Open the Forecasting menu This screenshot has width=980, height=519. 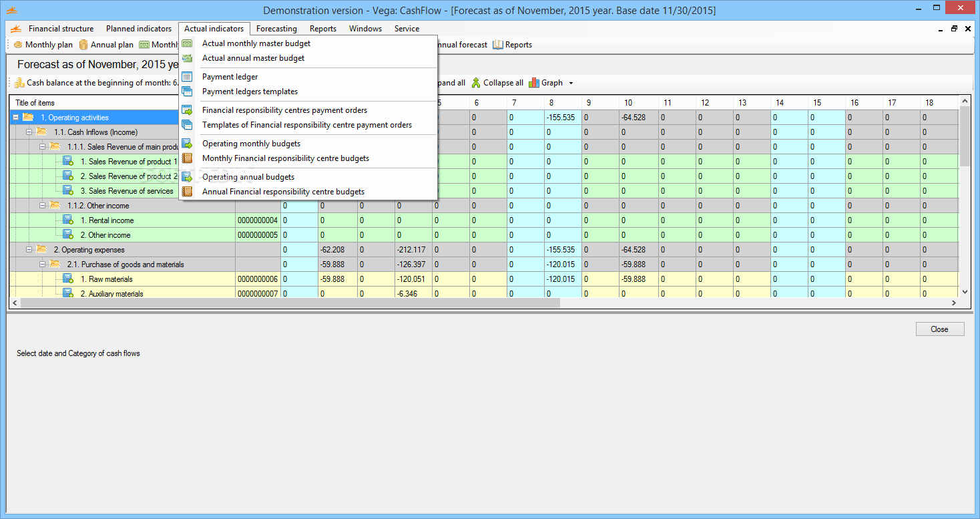tap(276, 29)
